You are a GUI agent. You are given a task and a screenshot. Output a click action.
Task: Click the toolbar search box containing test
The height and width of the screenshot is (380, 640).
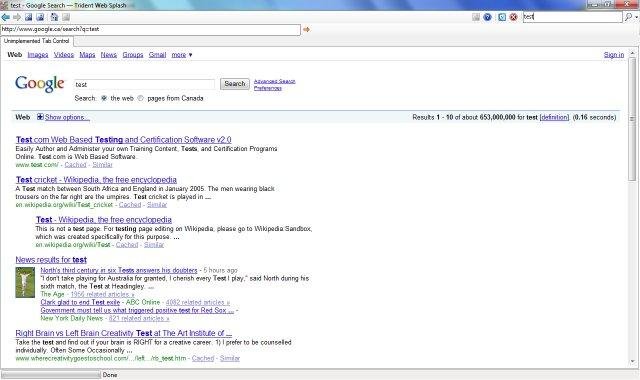pos(573,17)
